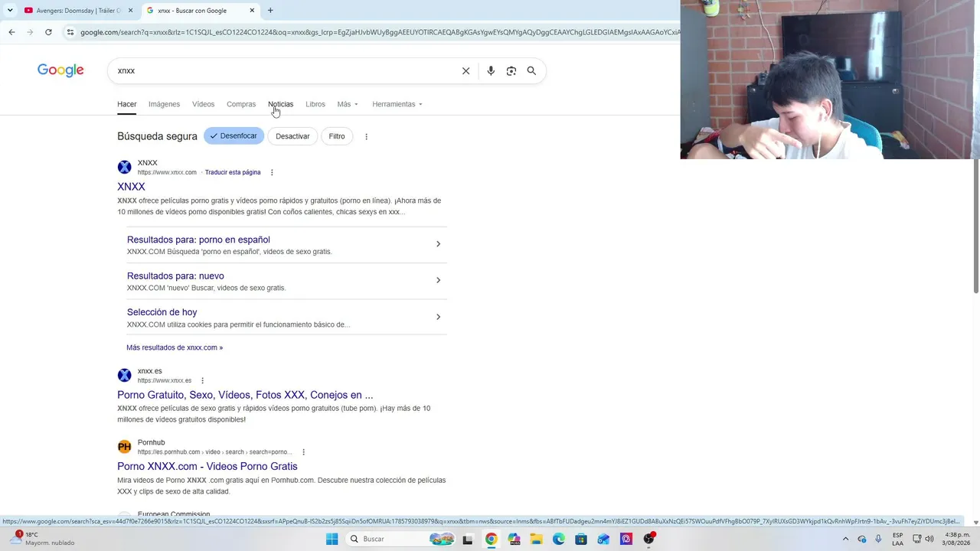
Task: Open the Compras tab
Action: point(241,104)
